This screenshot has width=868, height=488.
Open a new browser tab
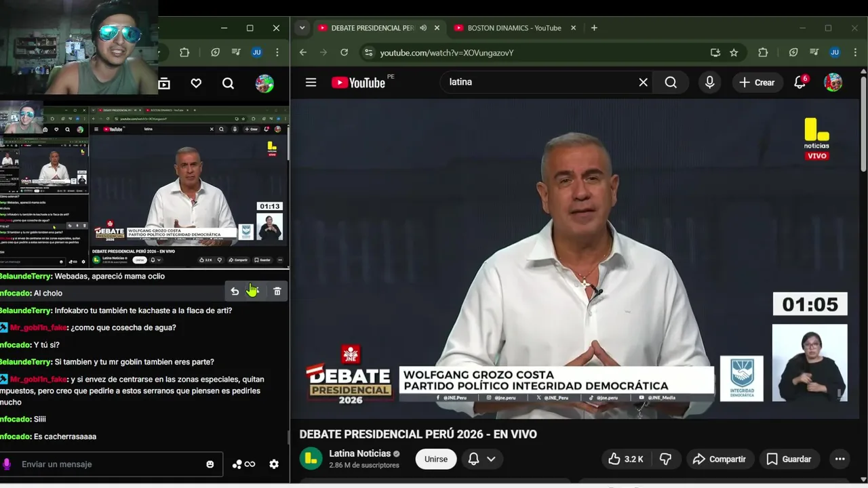tap(594, 28)
